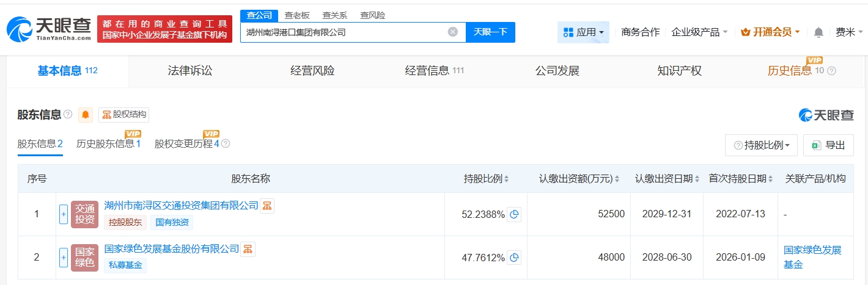Image resolution: width=868 pixels, height=285 pixels.
Task: Open the 持股比例 dropdown filter
Action: pyautogui.click(x=761, y=145)
